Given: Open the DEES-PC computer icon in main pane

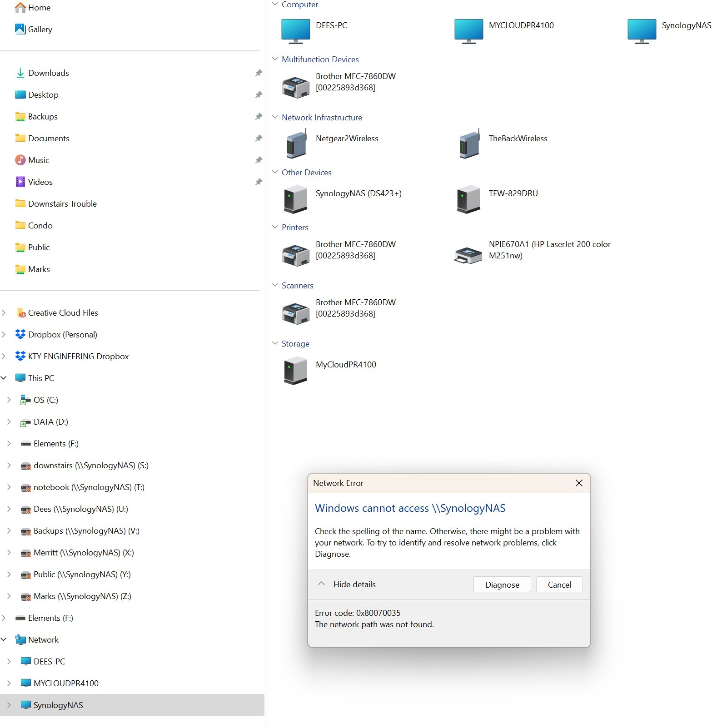Looking at the screenshot, I should pos(295,31).
